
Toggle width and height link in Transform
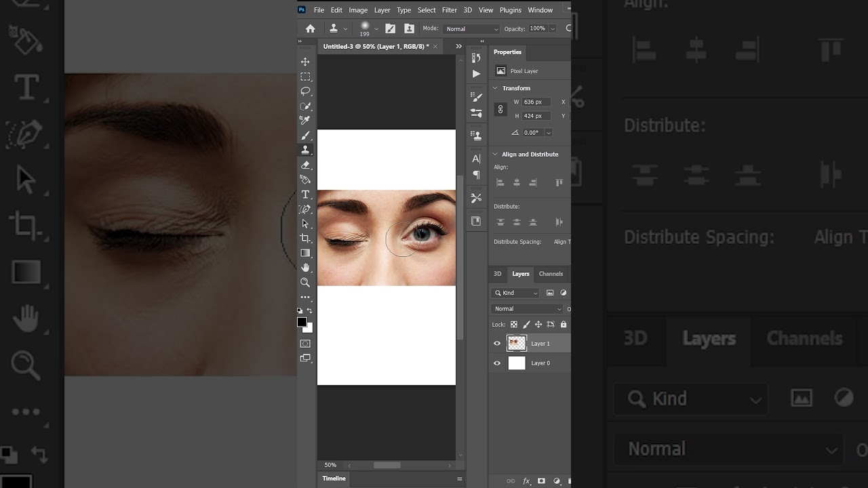click(500, 109)
